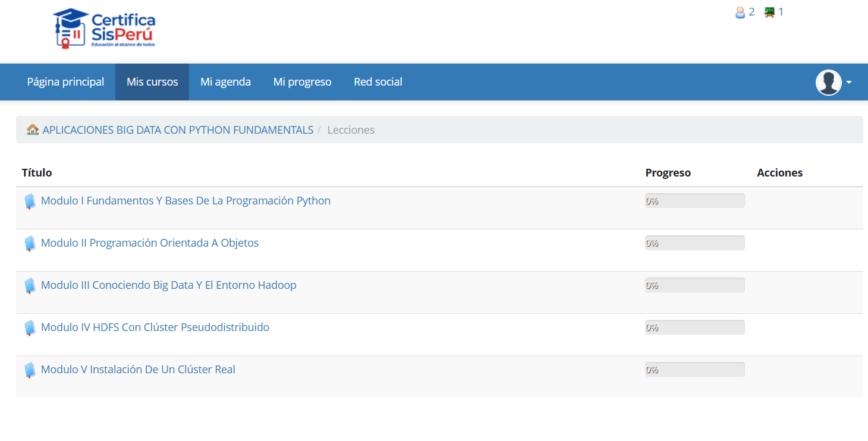
Task: Click the book icon beside Modulo II
Action: tap(30, 244)
